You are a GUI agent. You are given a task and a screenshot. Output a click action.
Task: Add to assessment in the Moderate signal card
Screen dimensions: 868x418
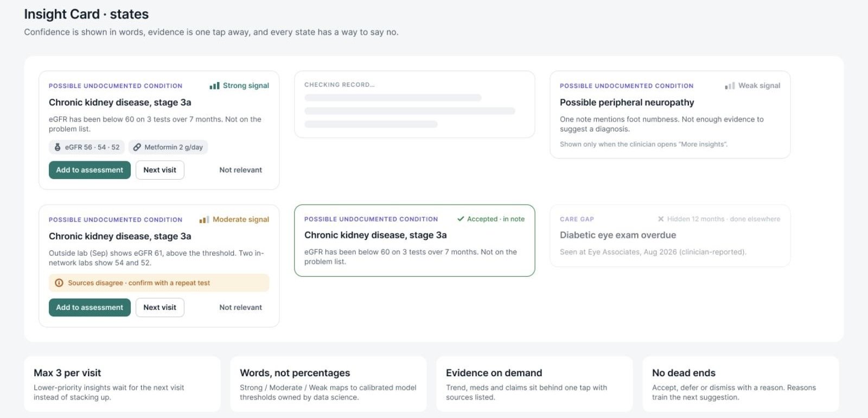(x=90, y=307)
